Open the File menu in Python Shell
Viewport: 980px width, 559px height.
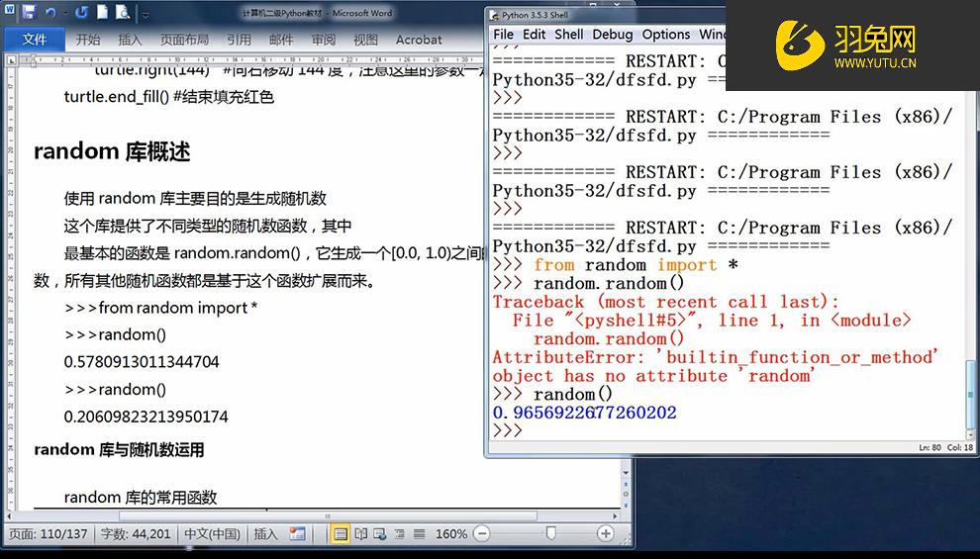503,35
